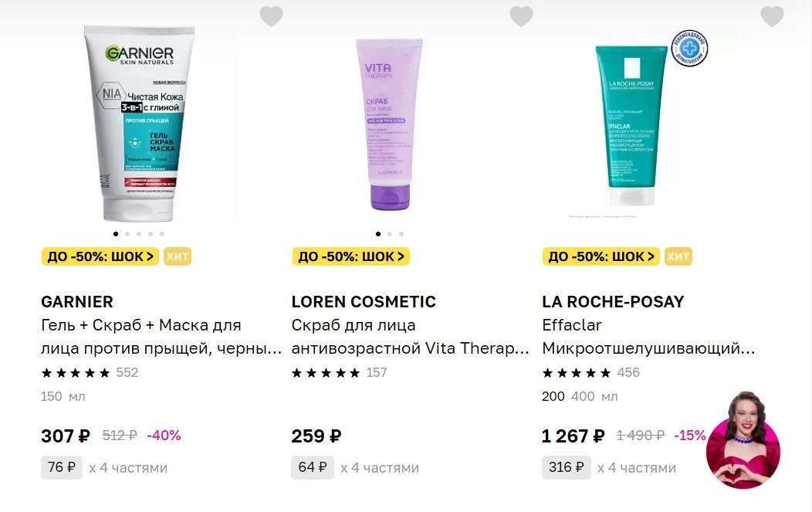The height and width of the screenshot is (512, 812).
Task: Click the 76 ₽ installment price chip
Action: point(62,467)
